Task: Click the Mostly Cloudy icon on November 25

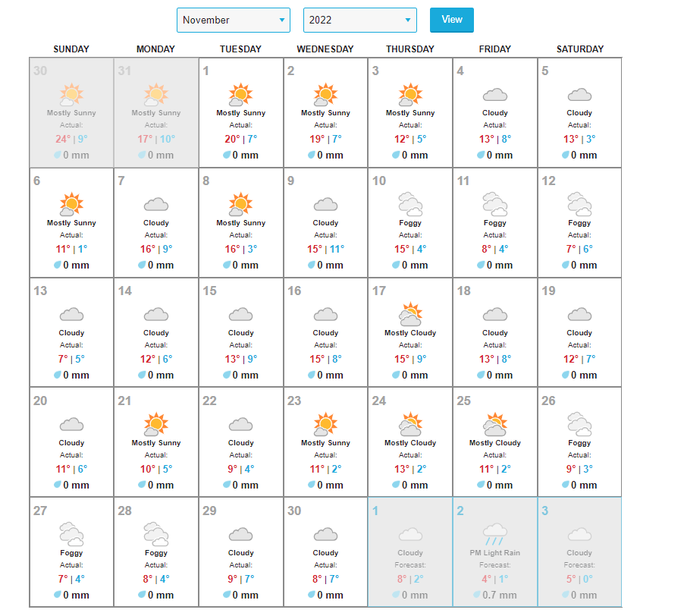Action: (494, 423)
